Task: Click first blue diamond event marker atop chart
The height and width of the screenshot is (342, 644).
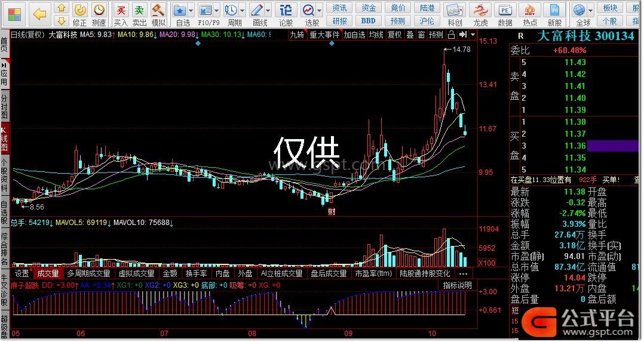Action: [198, 43]
